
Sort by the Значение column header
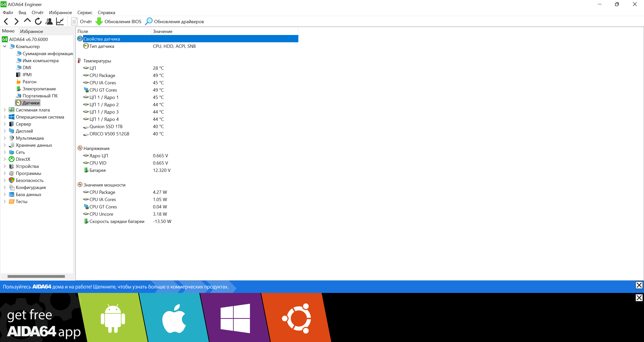225,31
